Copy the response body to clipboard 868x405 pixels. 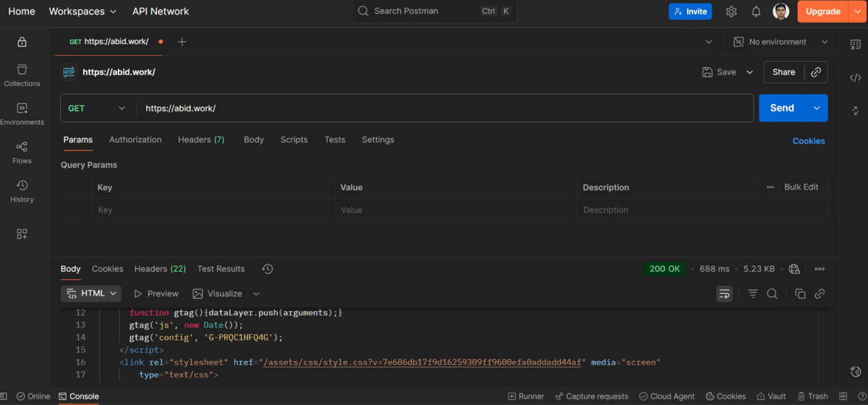pyautogui.click(x=800, y=294)
